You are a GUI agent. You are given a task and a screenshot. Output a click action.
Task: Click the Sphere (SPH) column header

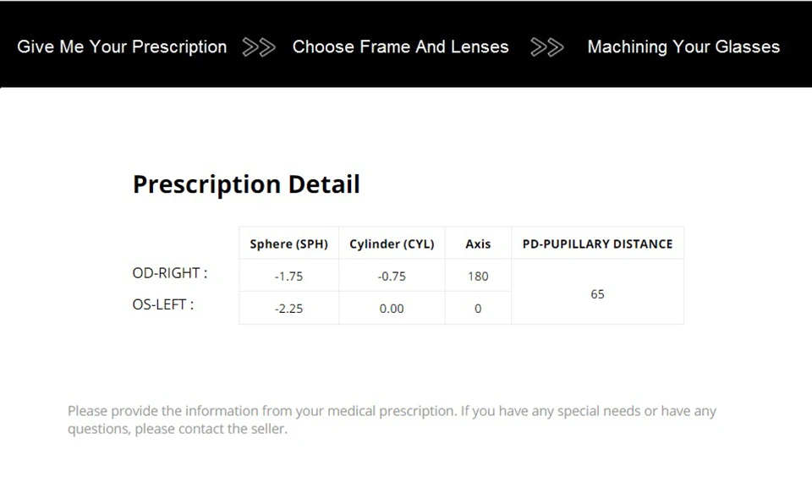(x=288, y=244)
